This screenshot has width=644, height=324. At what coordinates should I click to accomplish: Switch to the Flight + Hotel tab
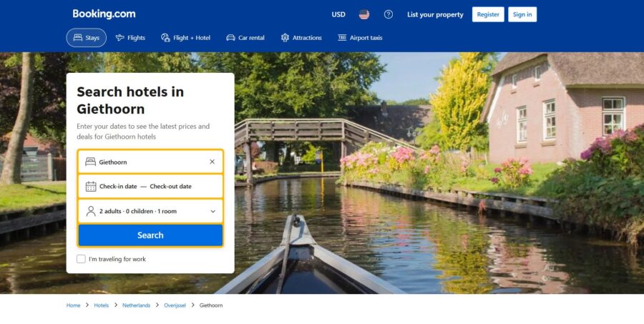[185, 38]
